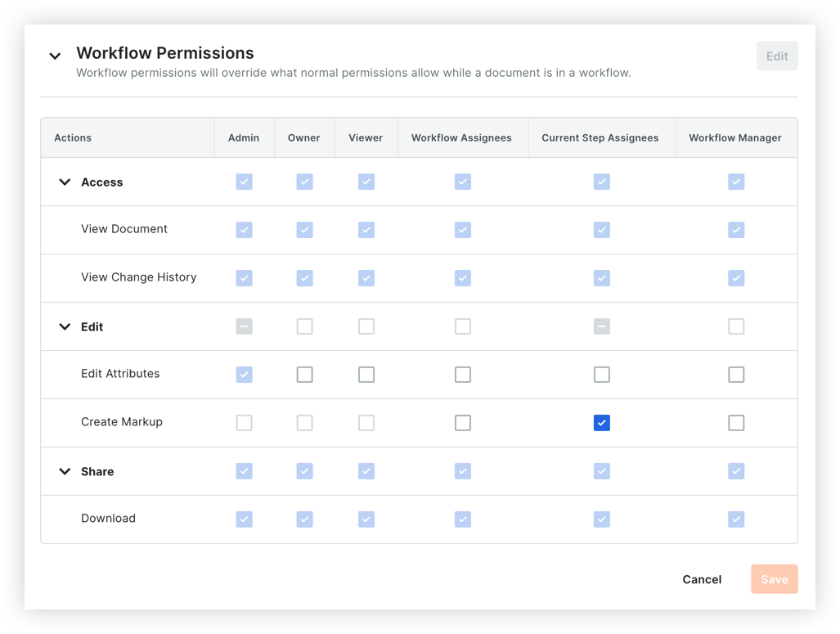840x634 pixels.
Task: Uncheck Admin's Share group checkbox
Action: point(244,471)
